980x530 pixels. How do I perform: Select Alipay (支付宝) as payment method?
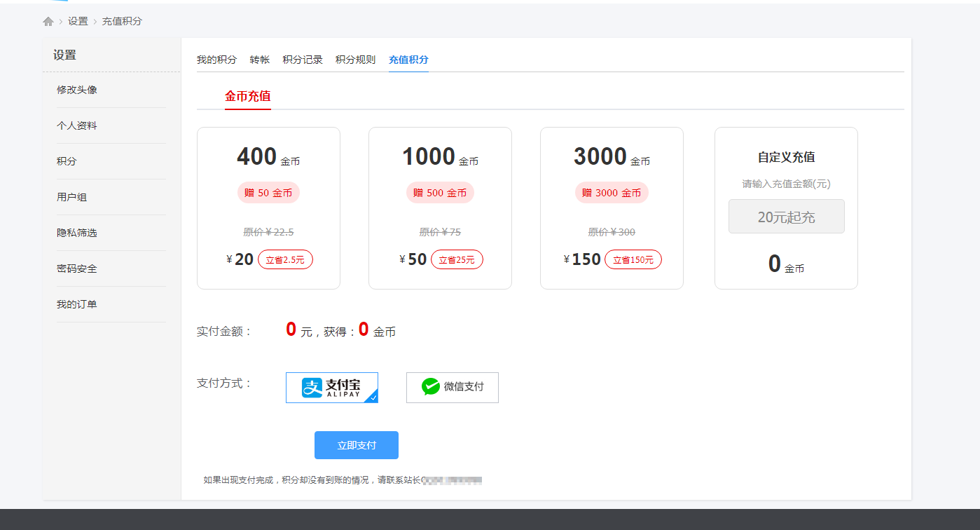coord(331,388)
